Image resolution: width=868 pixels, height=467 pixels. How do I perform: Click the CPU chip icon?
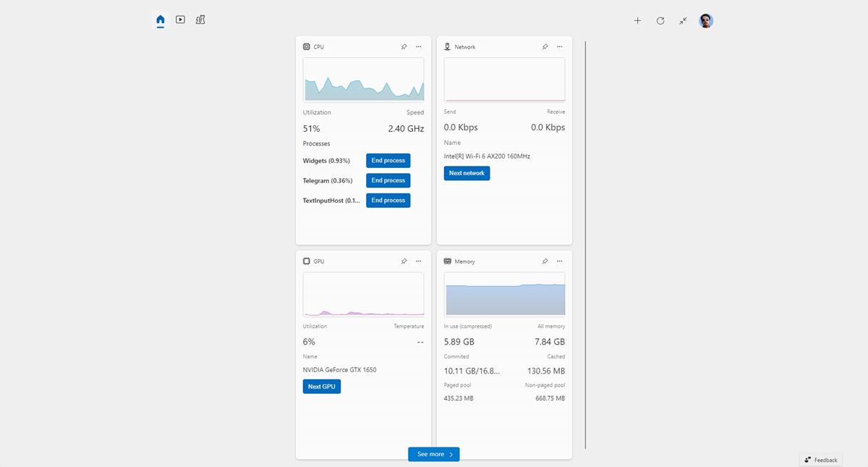coord(307,47)
